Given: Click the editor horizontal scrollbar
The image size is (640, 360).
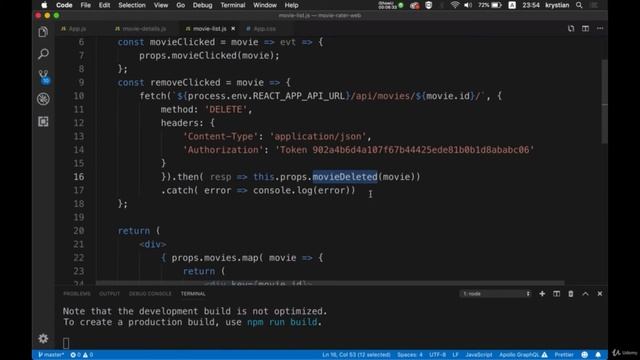Looking at the screenshot, I should [330, 283].
